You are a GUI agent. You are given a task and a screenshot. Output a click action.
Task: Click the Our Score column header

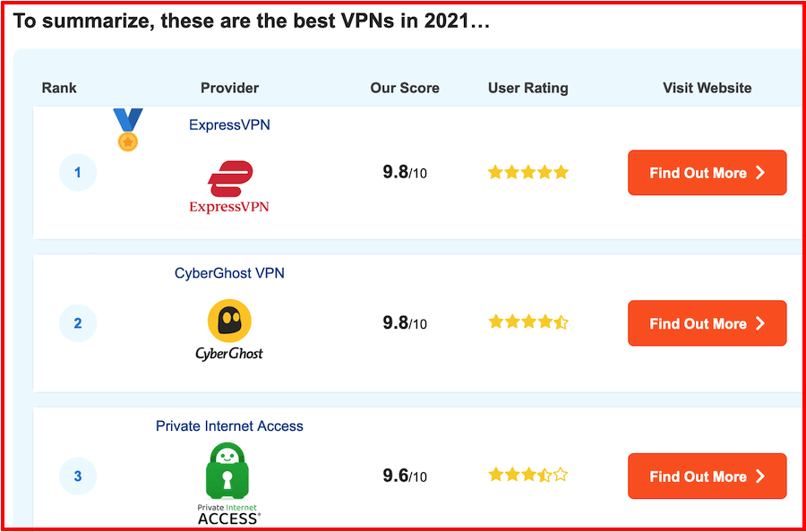point(405,88)
